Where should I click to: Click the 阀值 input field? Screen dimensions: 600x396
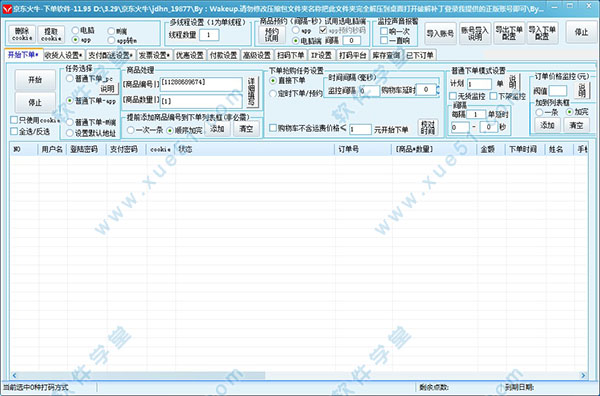click(558, 91)
